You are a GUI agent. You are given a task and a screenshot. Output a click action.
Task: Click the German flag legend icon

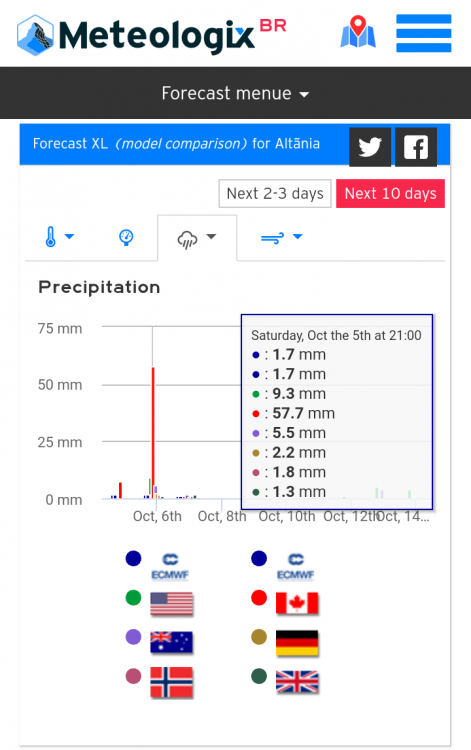pyautogui.click(x=297, y=643)
